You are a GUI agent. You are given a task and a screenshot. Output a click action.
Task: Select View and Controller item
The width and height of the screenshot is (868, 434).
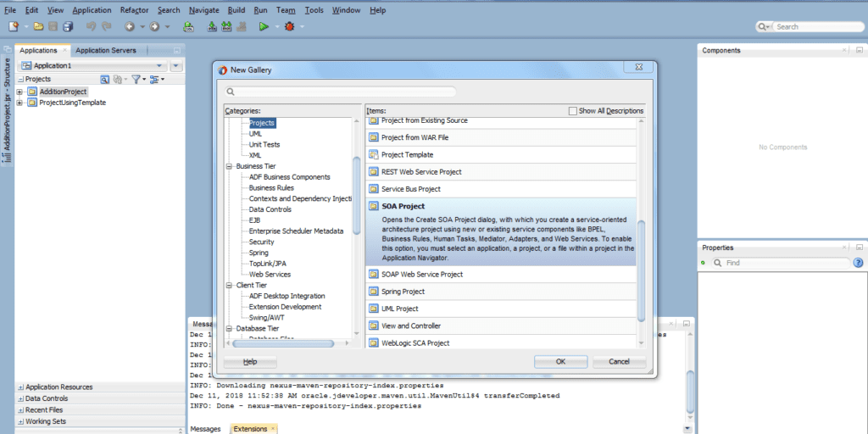pos(501,326)
